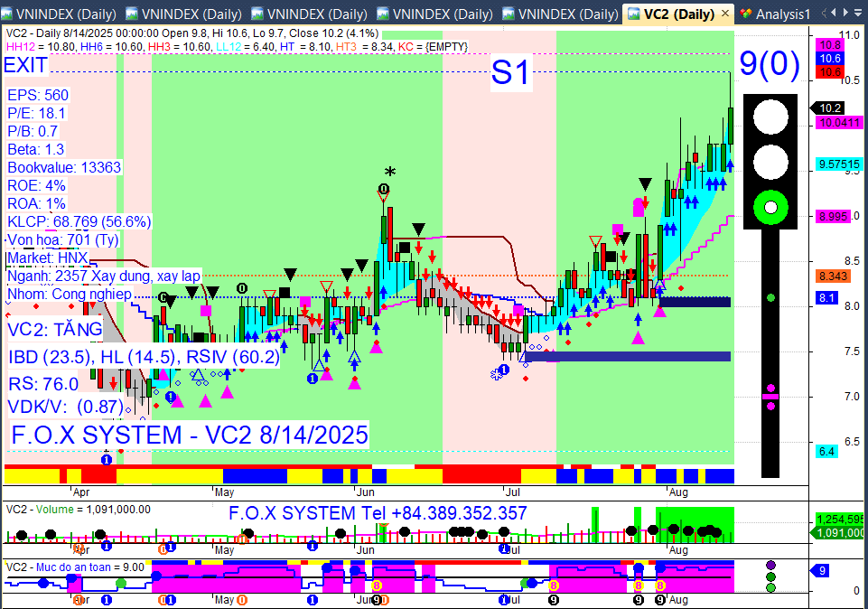Click F.O.X SYSTEM - VC2 8/14/2025 title
Screen dimensions: 868x609
(x=190, y=436)
